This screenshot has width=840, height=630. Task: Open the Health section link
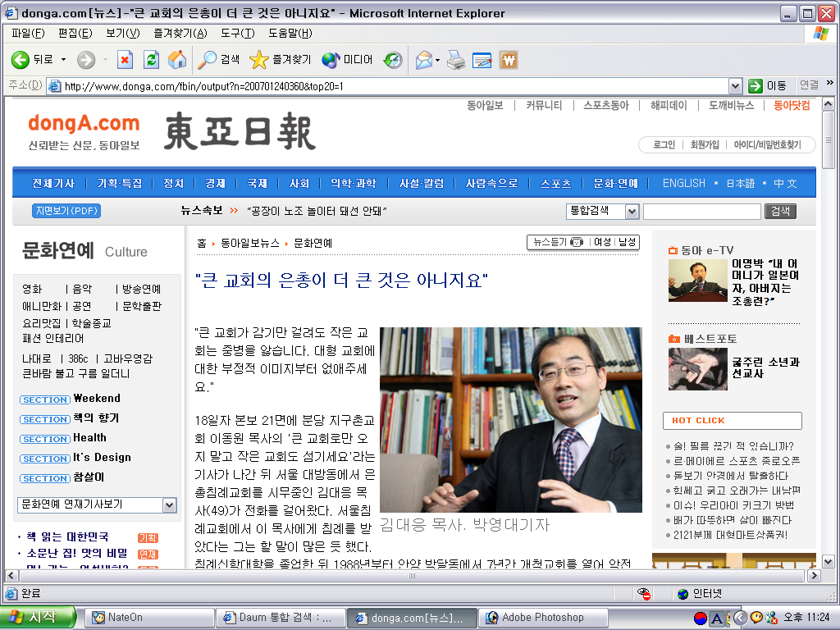point(89,438)
